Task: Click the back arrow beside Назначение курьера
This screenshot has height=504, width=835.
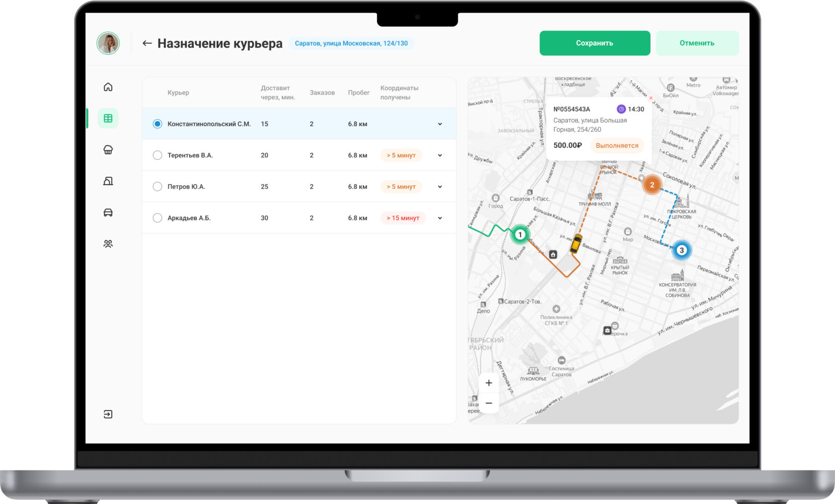Action: (147, 43)
